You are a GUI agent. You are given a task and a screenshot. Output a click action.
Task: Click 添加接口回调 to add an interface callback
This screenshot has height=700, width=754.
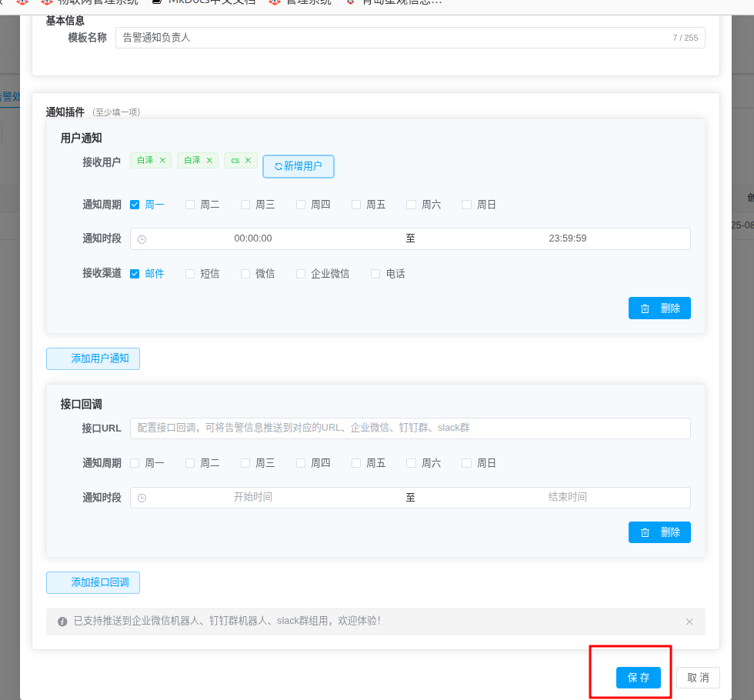(x=92, y=582)
